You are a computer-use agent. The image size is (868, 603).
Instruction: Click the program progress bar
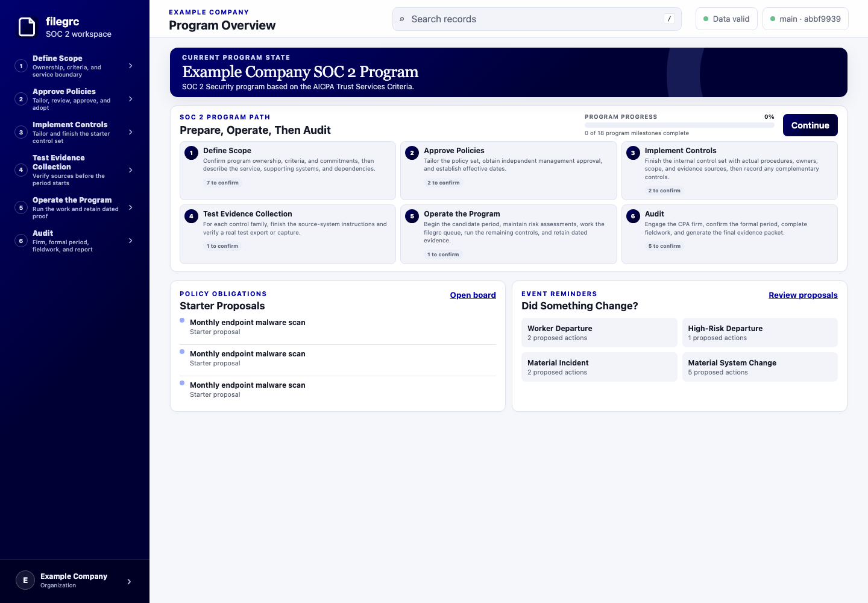[x=679, y=125]
